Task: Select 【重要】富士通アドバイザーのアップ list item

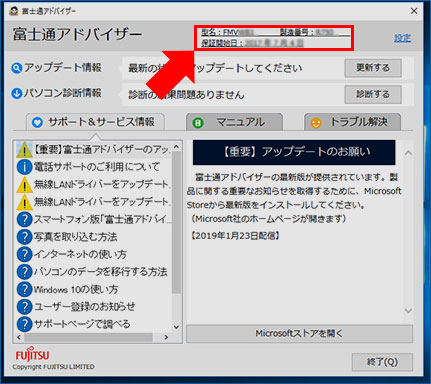Action: (x=102, y=149)
